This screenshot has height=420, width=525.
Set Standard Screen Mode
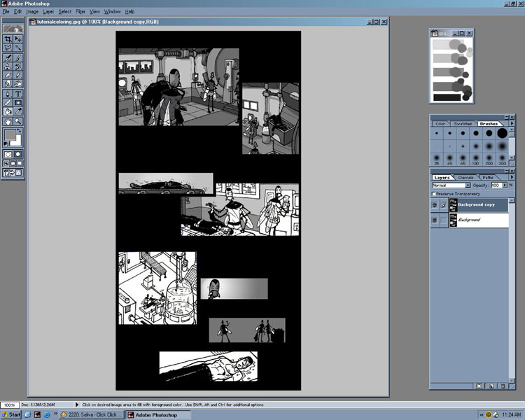(6, 163)
